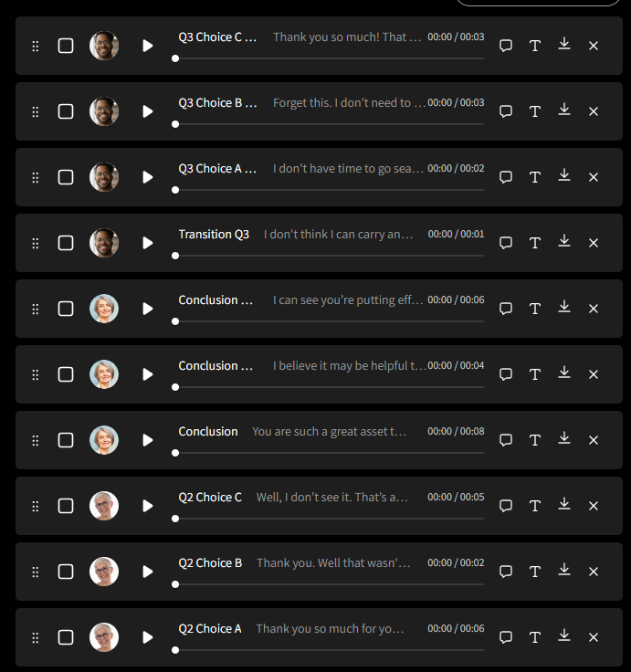The width and height of the screenshot is (631, 672).
Task: Edit text of Transition Q3 clip
Action: point(534,243)
